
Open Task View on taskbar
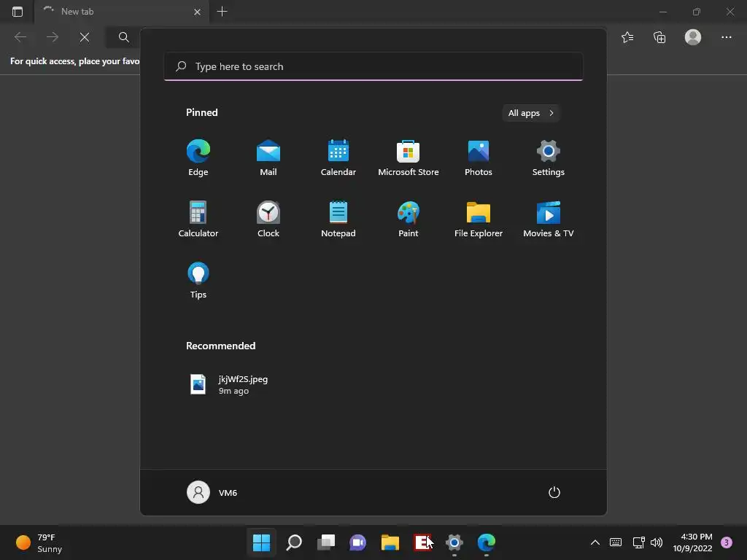click(326, 542)
